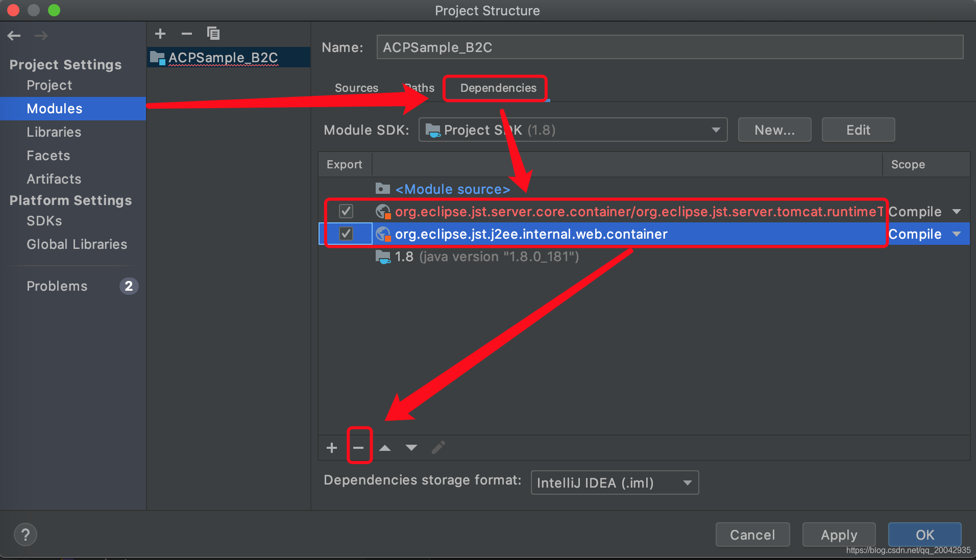
Task: Confirm with the OK button
Action: click(x=924, y=534)
